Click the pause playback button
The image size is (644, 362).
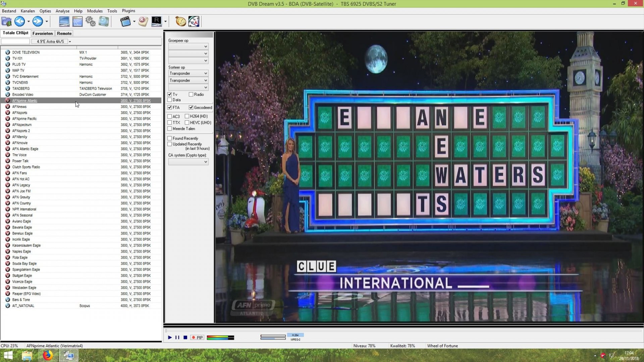point(177,338)
